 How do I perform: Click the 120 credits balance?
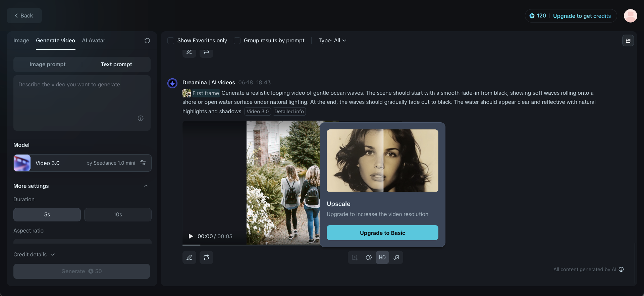538,16
